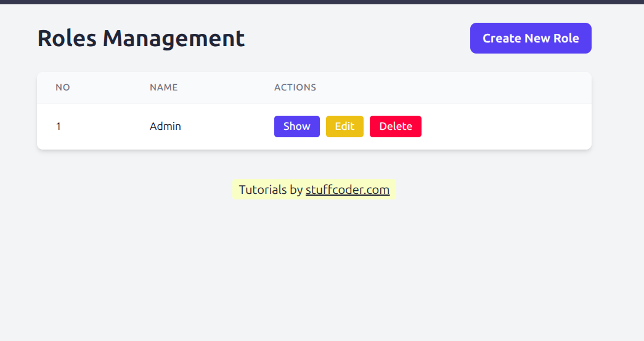The height and width of the screenshot is (341, 644).
Task: Show the Admin role details
Action: pyautogui.click(x=296, y=126)
